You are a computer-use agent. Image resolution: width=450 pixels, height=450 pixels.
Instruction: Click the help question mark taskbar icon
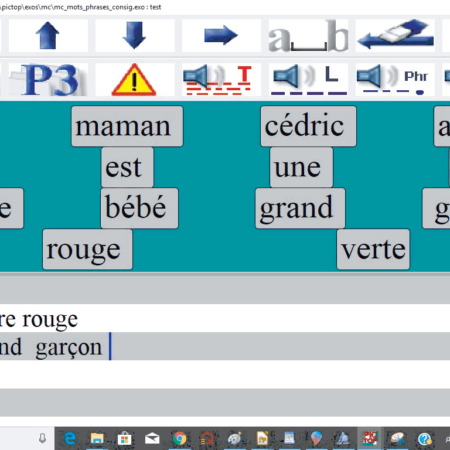425,439
